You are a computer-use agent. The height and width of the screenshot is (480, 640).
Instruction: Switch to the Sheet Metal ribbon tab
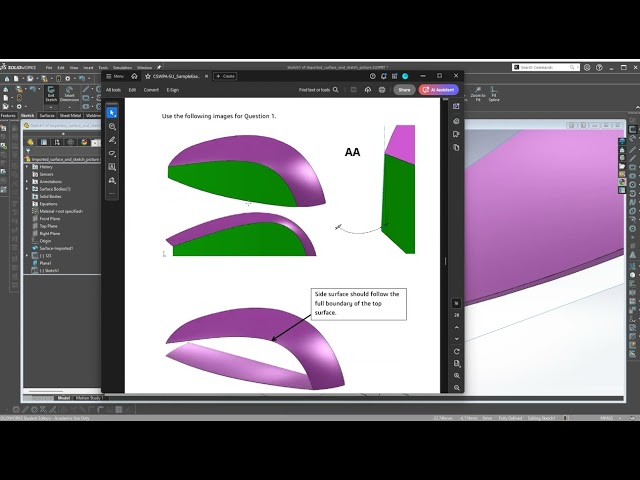(x=70, y=116)
